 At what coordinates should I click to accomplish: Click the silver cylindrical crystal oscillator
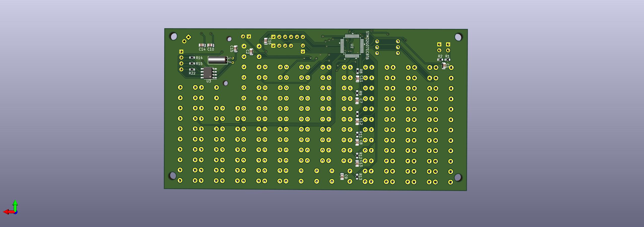tap(217, 60)
